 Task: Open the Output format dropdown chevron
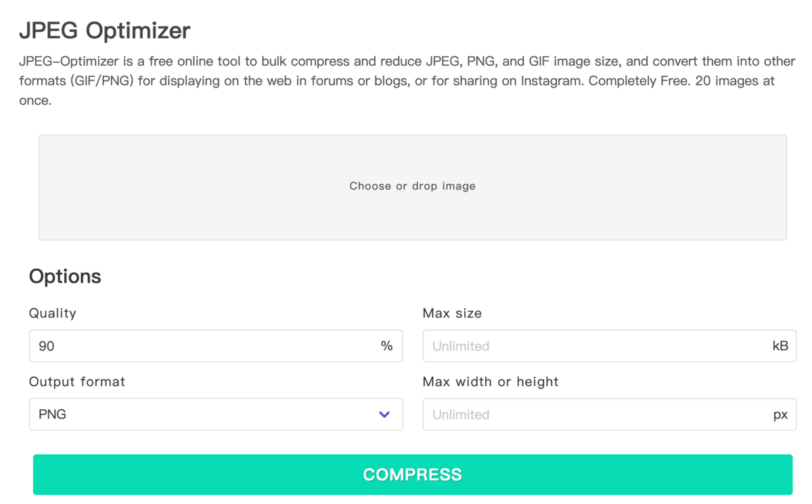pos(384,414)
